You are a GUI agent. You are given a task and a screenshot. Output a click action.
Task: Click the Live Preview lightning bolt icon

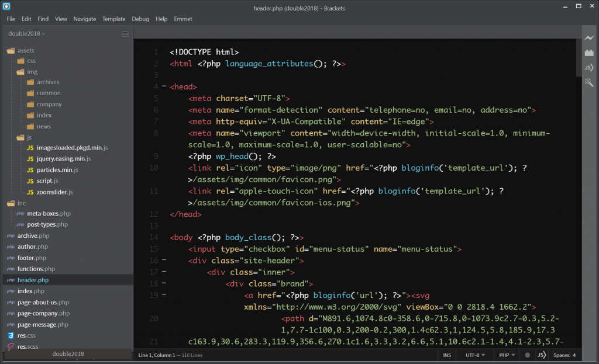pos(589,38)
